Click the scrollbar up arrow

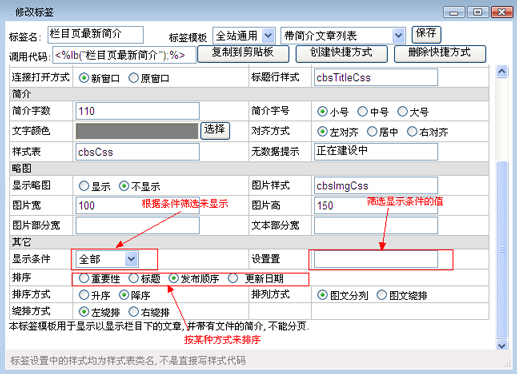[502, 71]
